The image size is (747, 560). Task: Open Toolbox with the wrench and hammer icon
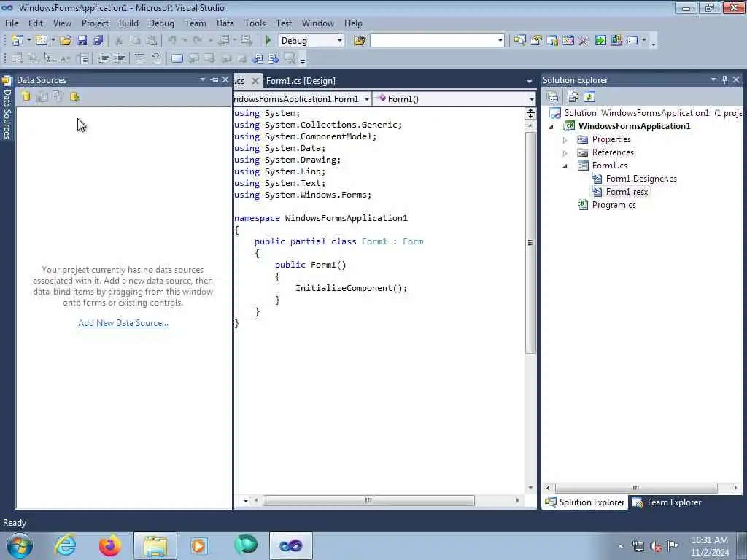[584, 41]
